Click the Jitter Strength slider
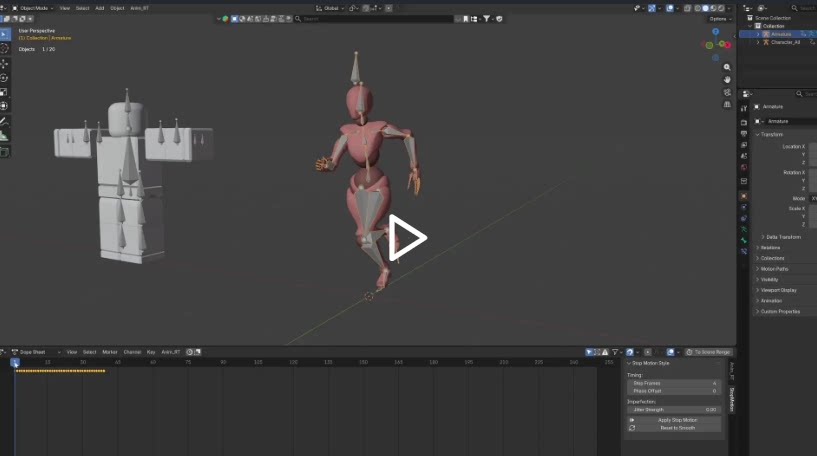This screenshot has width=817, height=456. (674, 410)
